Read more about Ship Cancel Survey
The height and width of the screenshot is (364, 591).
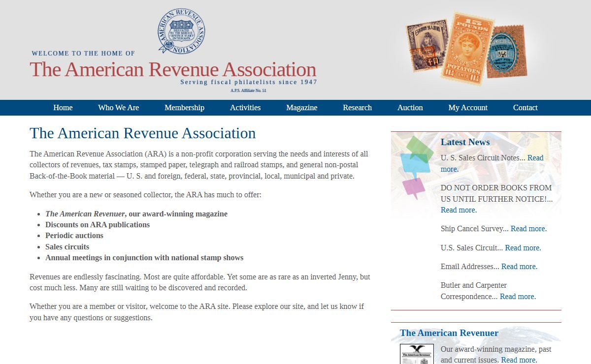528,229
